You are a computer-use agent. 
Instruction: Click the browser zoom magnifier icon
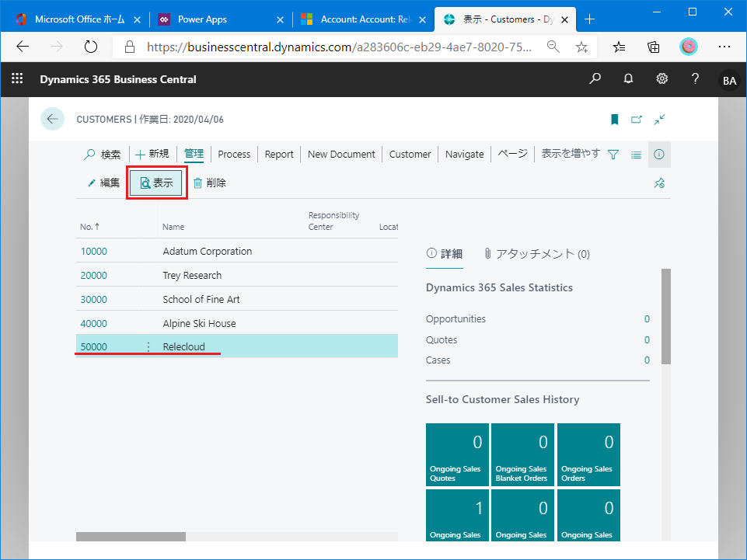click(553, 47)
